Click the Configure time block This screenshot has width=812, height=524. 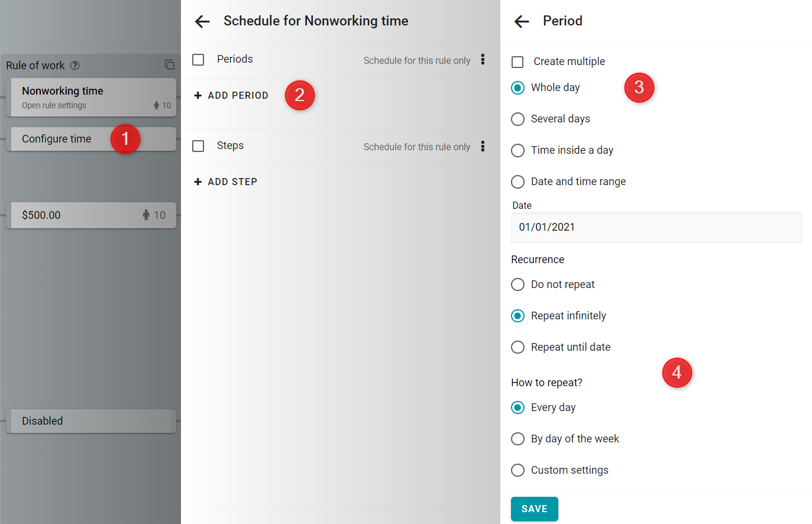(91, 139)
